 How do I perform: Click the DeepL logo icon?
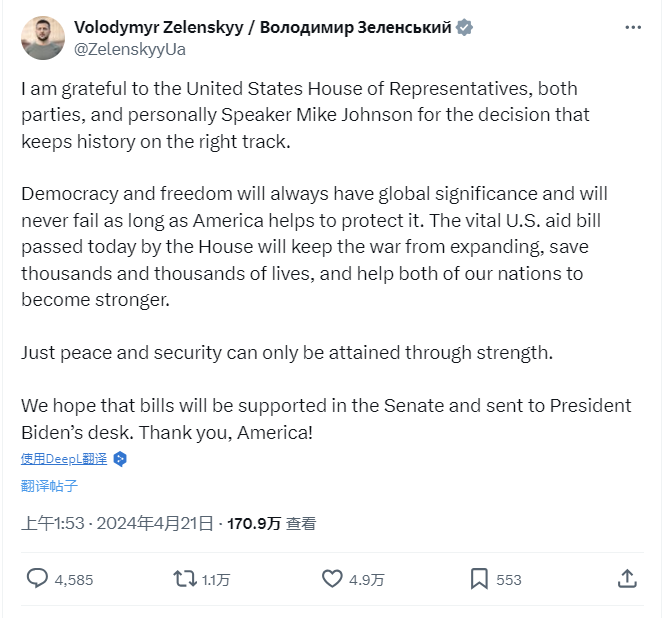click(x=120, y=459)
